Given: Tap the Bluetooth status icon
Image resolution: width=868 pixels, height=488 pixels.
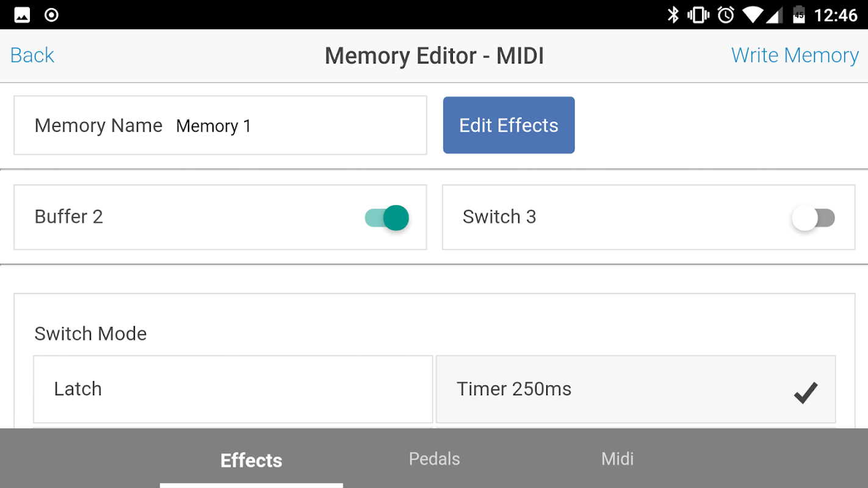Looking at the screenshot, I should pos(673,15).
